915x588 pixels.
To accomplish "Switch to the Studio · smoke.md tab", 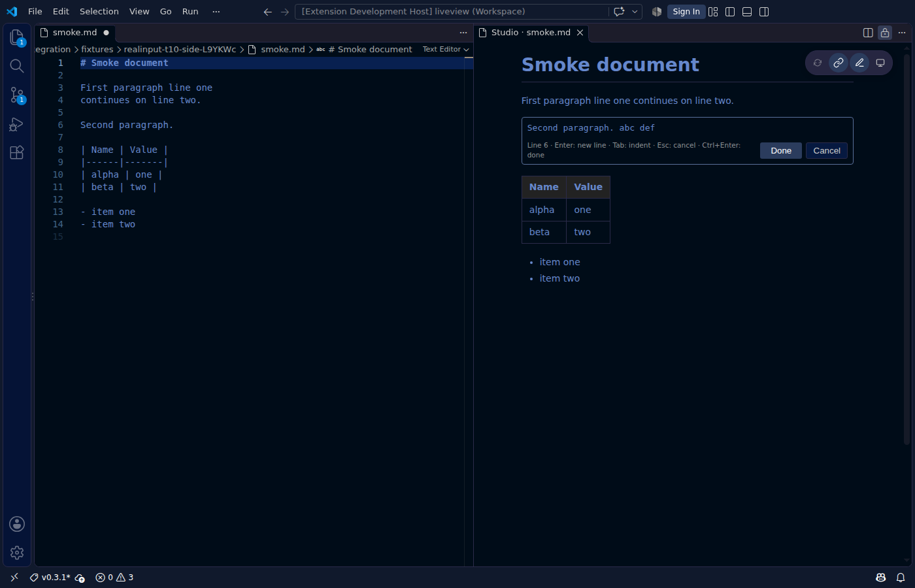I will coord(531,33).
